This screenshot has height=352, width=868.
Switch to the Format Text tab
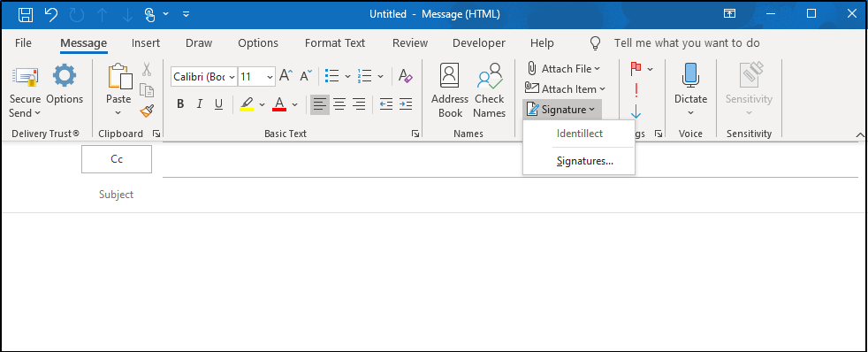click(335, 43)
